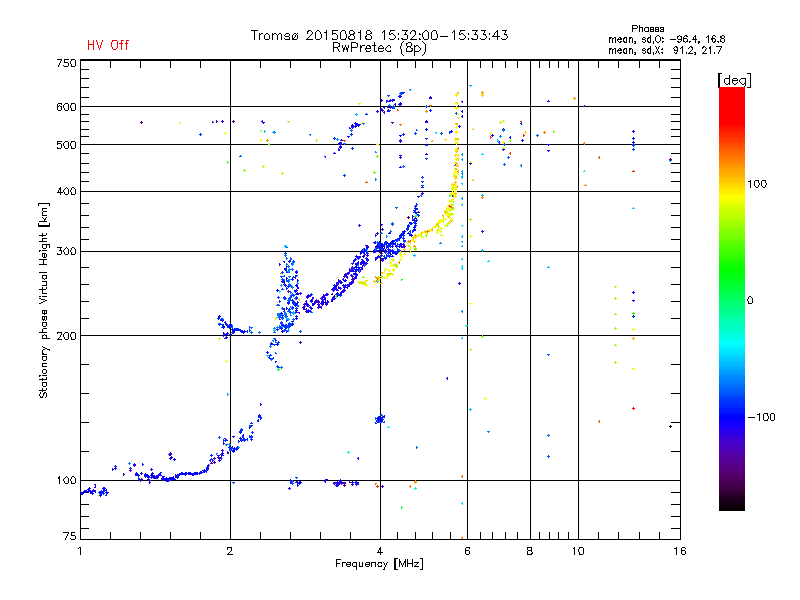The width and height of the screenshot is (800, 600).
Task: Click the phase colorbar gradient
Action: coord(732,298)
